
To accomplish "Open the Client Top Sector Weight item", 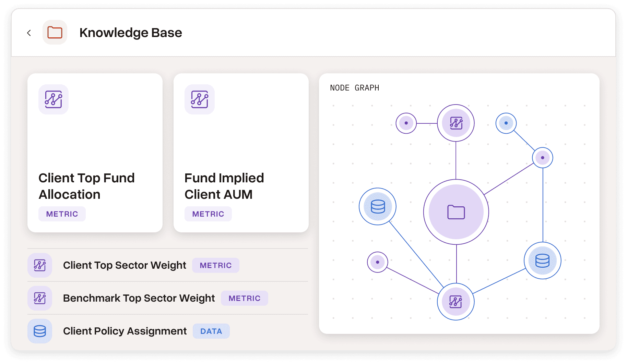I will 168,265.
